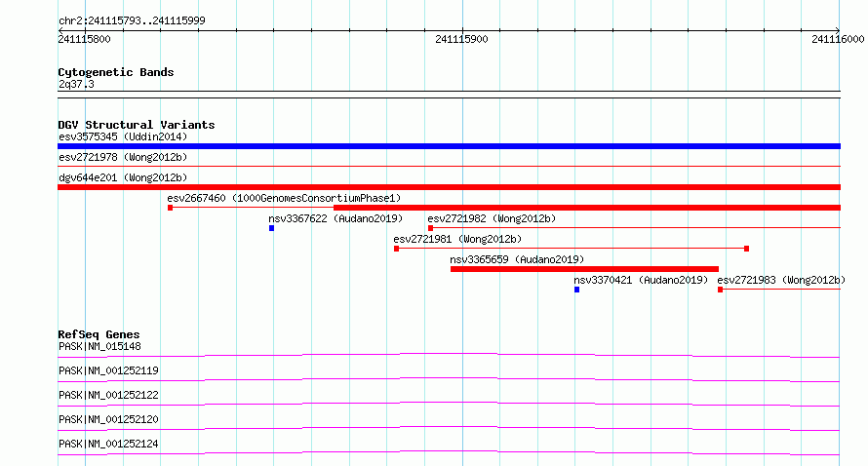The image size is (868, 466).
Task: Click the nsv3367622 (Audano2019) label
Action: click(x=335, y=218)
